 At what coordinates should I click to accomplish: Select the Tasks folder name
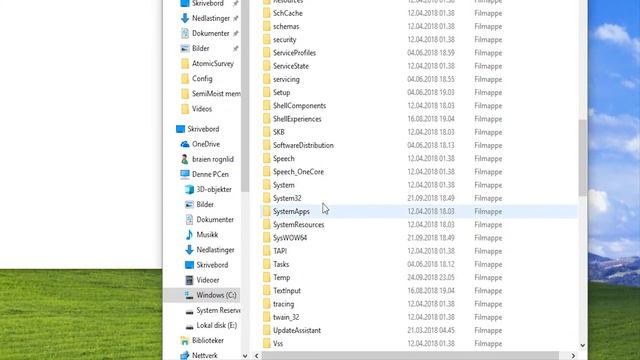coord(281,264)
